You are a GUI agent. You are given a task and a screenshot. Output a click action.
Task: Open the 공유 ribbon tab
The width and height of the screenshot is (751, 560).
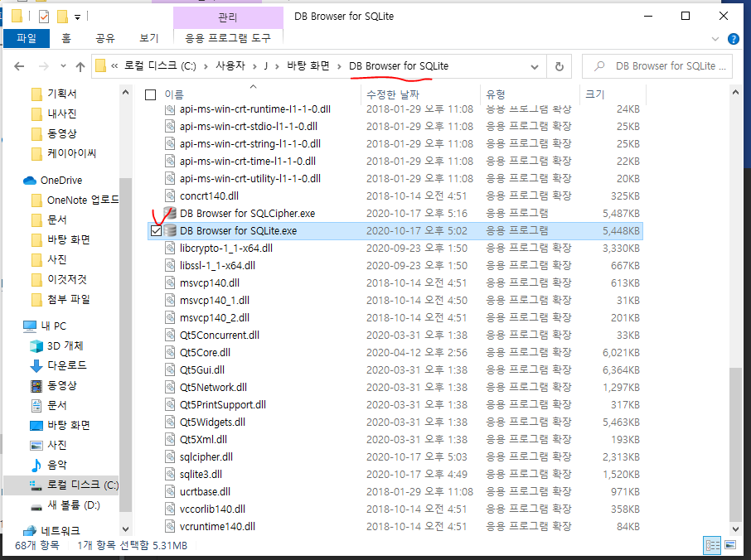[x=105, y=38]
